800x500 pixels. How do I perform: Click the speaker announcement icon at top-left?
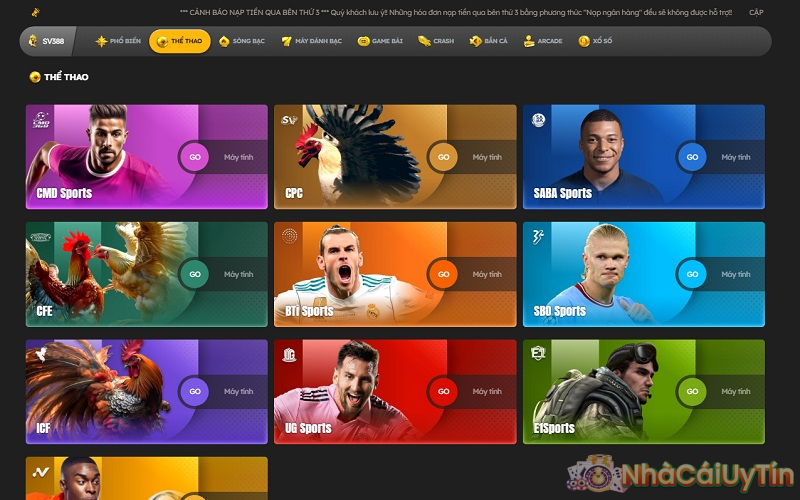(x=35, y=13)
